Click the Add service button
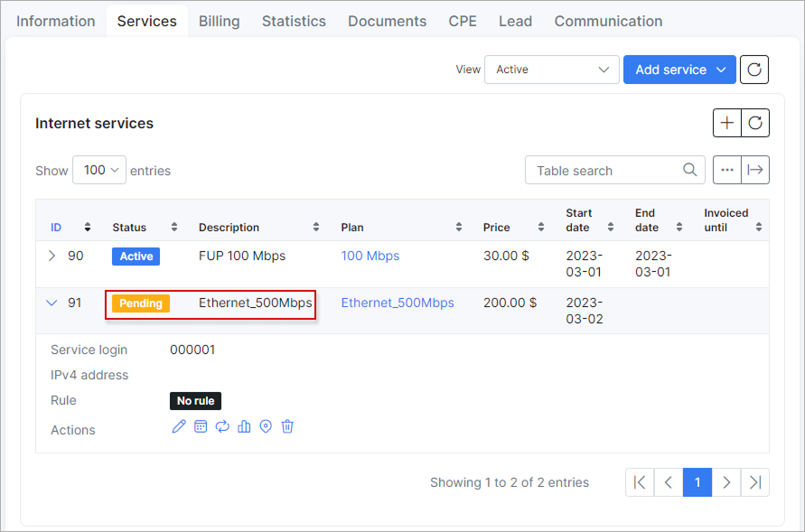Screen dimensions: 805x532 (x=679, y=70)
